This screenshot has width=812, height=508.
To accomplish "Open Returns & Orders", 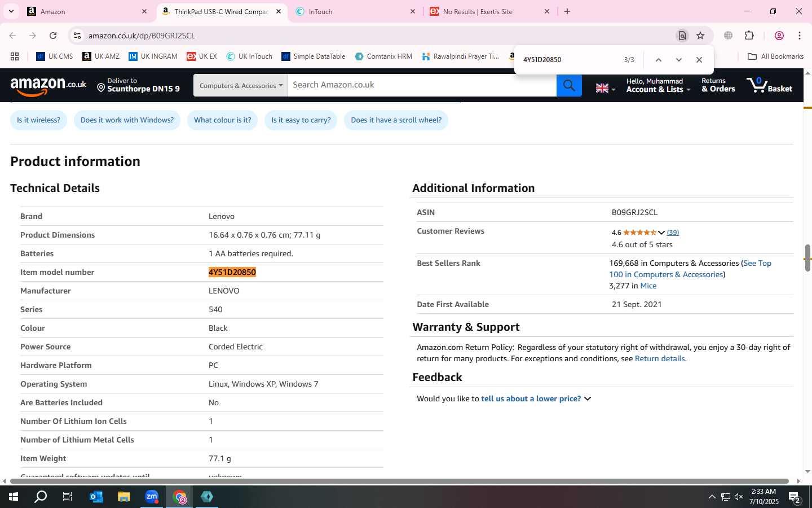I will point(718,85).
